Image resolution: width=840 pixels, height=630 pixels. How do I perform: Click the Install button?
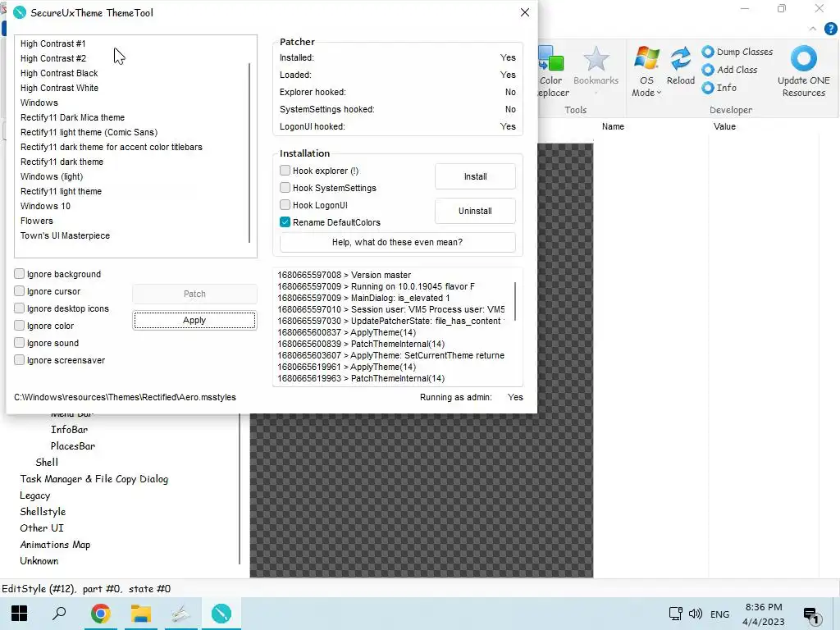tap(475, 176)
